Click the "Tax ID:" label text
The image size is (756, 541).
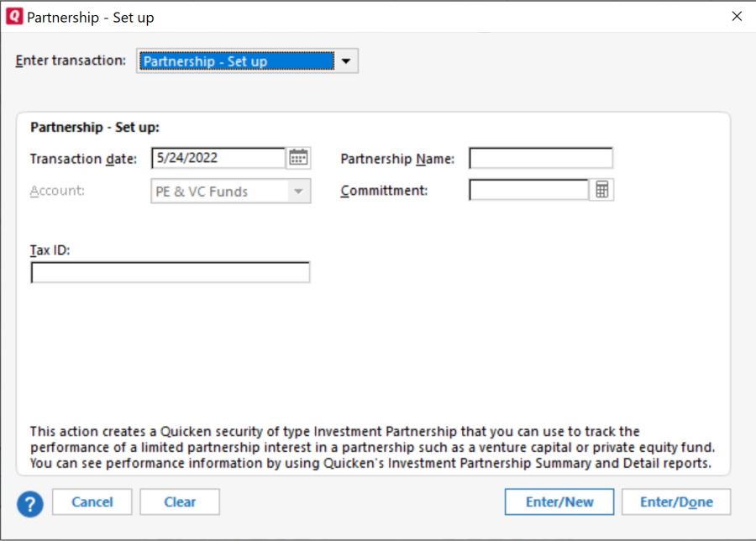50,249
